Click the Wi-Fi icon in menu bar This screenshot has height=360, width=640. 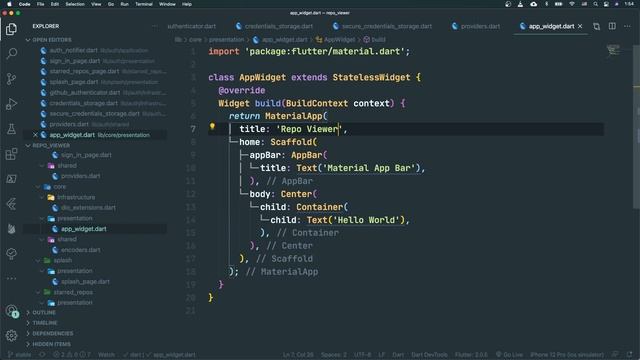pyautogui.click(x=572, y=4)
